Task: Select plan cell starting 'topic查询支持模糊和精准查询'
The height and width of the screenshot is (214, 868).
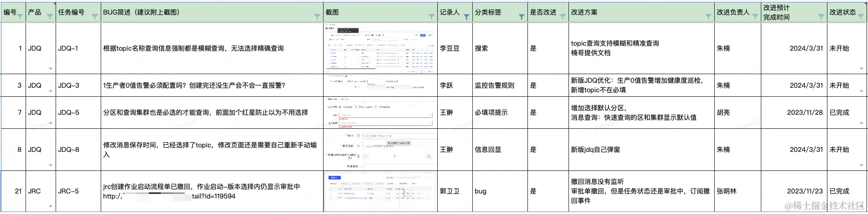Action: pos(641,49)
